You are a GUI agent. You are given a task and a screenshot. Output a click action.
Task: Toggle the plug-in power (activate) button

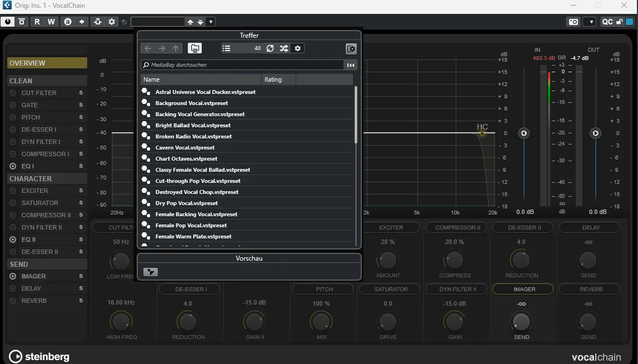8,22
